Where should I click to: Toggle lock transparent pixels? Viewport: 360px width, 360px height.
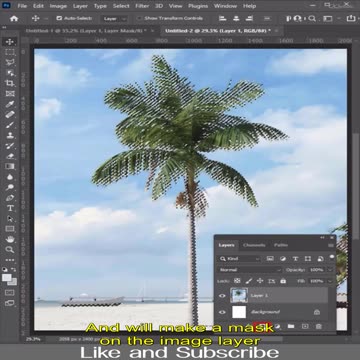237,281
